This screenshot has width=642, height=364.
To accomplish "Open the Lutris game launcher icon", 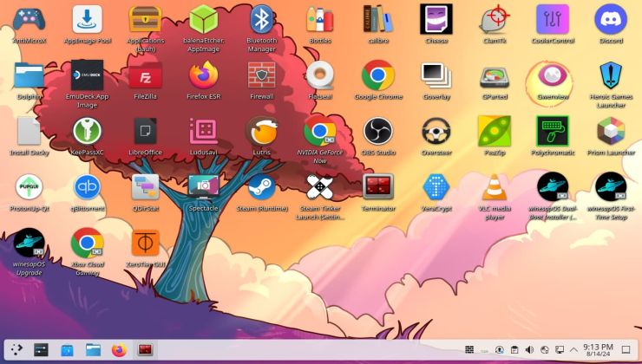I will [261, 132].
